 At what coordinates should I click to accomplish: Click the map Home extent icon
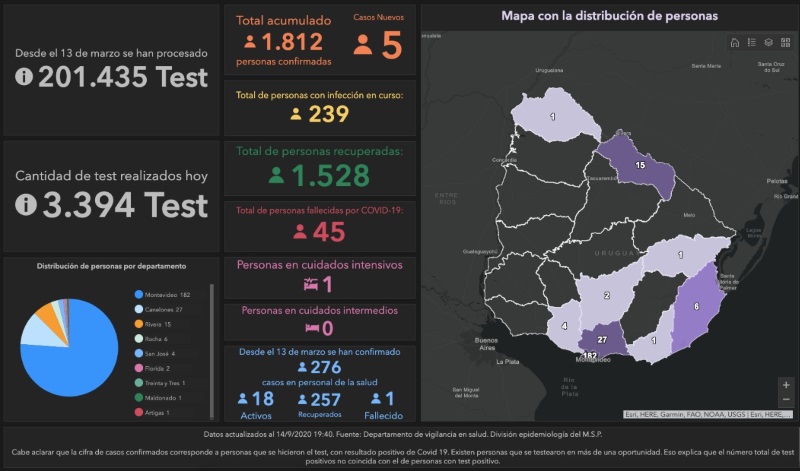[735, 43]
